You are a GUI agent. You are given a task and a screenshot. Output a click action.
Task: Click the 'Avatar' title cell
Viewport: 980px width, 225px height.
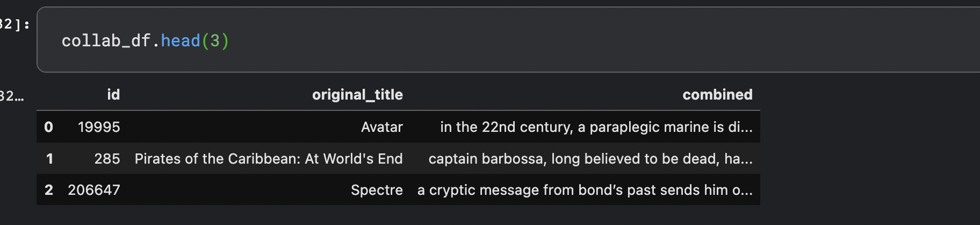tap(382, 127)
